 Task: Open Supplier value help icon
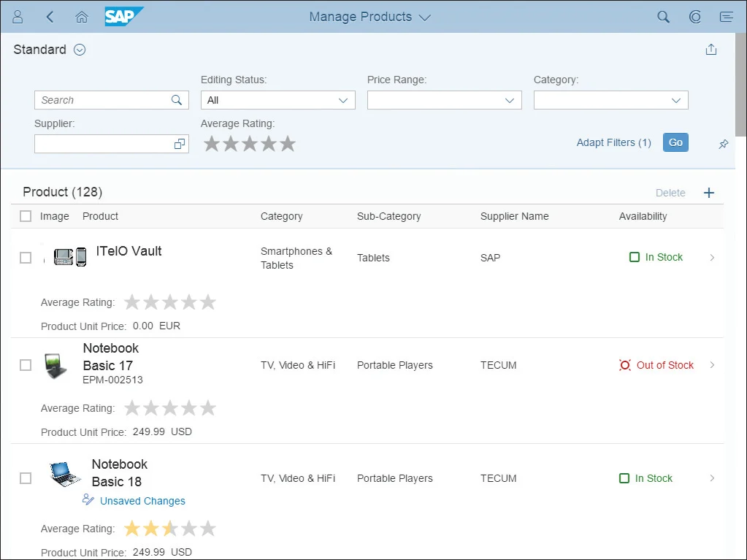pyautogui.click(x=180, y=145)
